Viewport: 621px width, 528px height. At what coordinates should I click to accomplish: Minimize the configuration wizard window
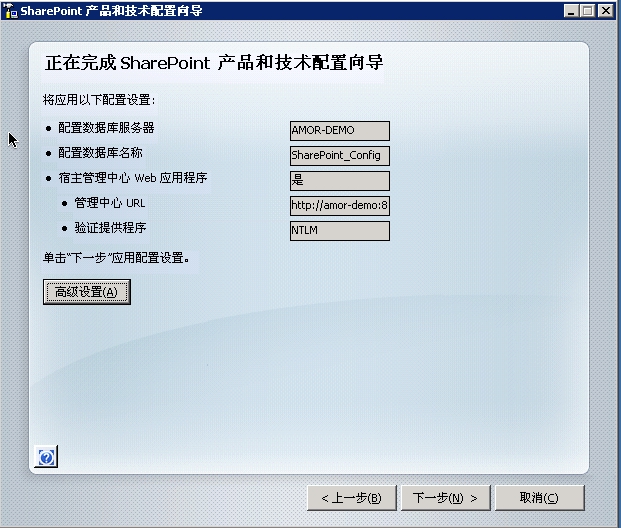point(571,11)
